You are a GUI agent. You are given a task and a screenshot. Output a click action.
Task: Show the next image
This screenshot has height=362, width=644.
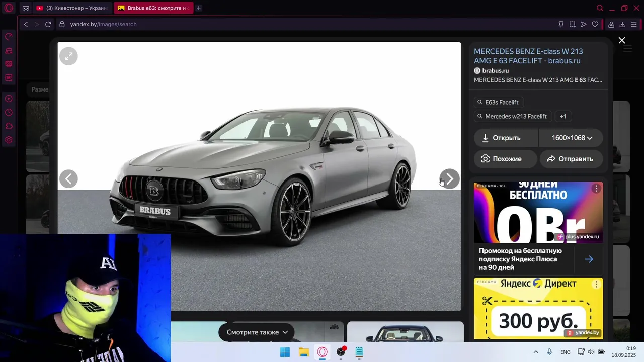pyautogui.click(x=449, y=178)
